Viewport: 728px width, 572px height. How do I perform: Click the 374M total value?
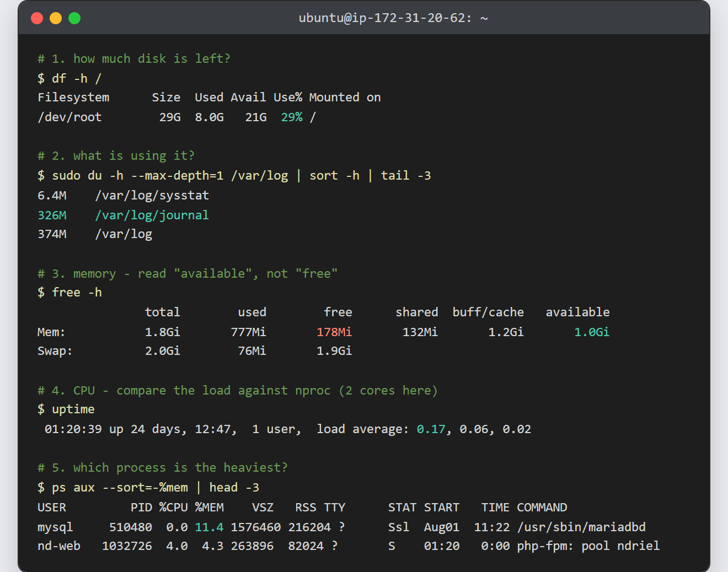tap(52, 234)
